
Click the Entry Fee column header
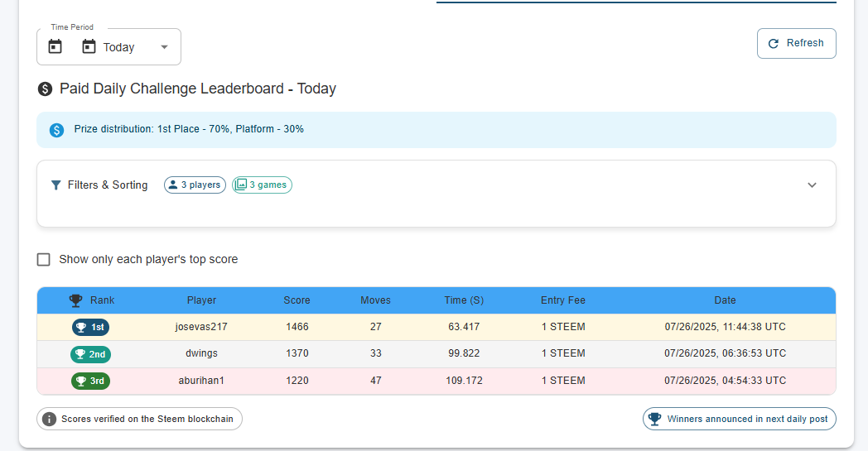(x=563, y=300)
